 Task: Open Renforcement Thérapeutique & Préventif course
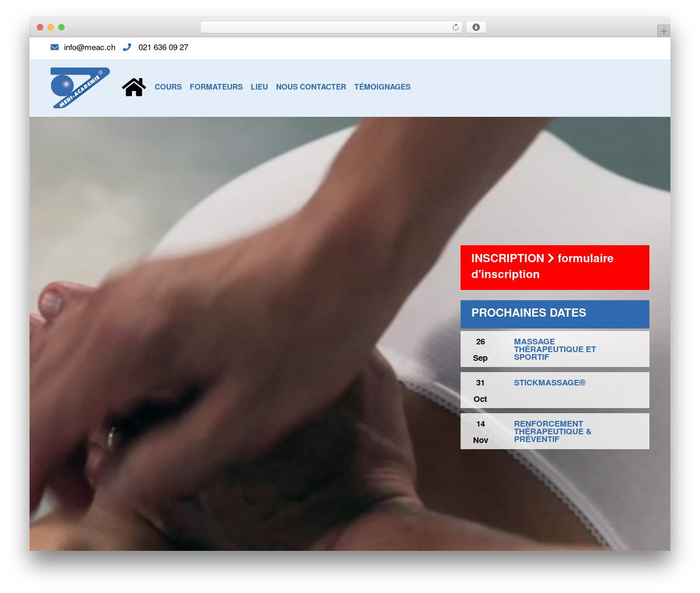click(x=552, y=432)
